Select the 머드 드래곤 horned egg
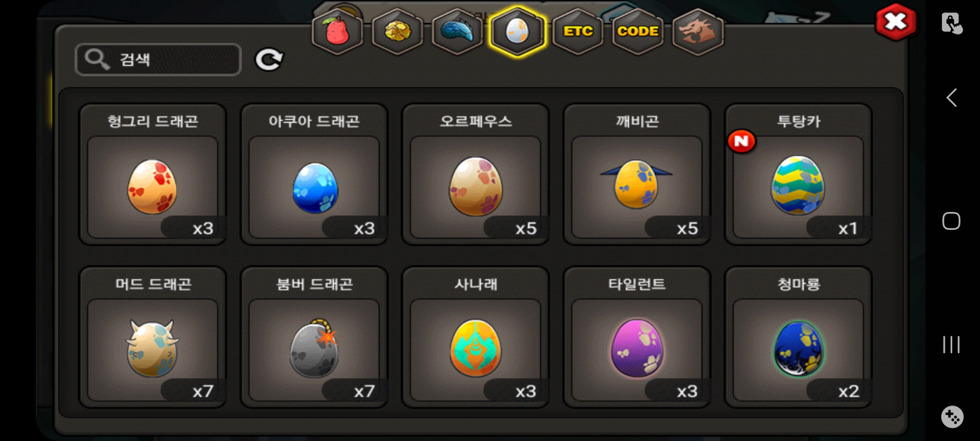 (153, 337)
